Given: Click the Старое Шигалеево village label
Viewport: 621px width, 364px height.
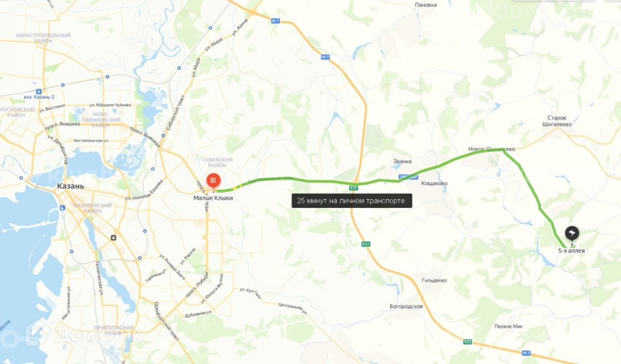Looking at the screenshot, I should pyautogui.click(x=557, y=122).
